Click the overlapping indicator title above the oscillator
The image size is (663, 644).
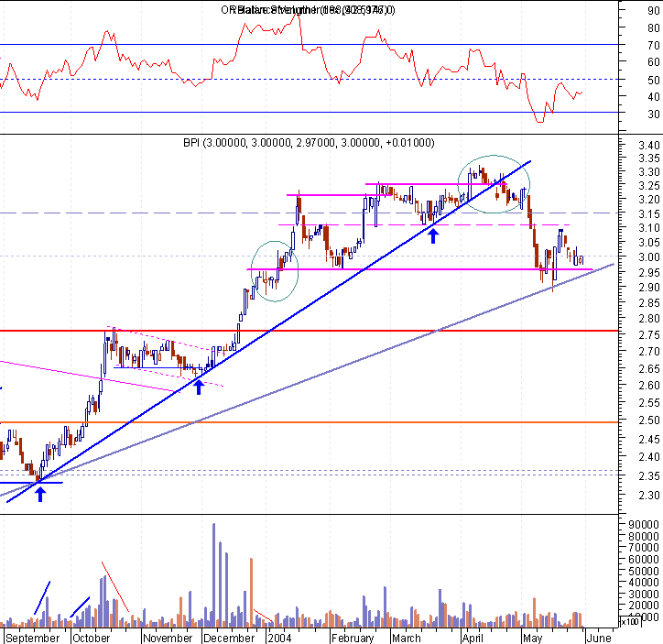(308, 9)
